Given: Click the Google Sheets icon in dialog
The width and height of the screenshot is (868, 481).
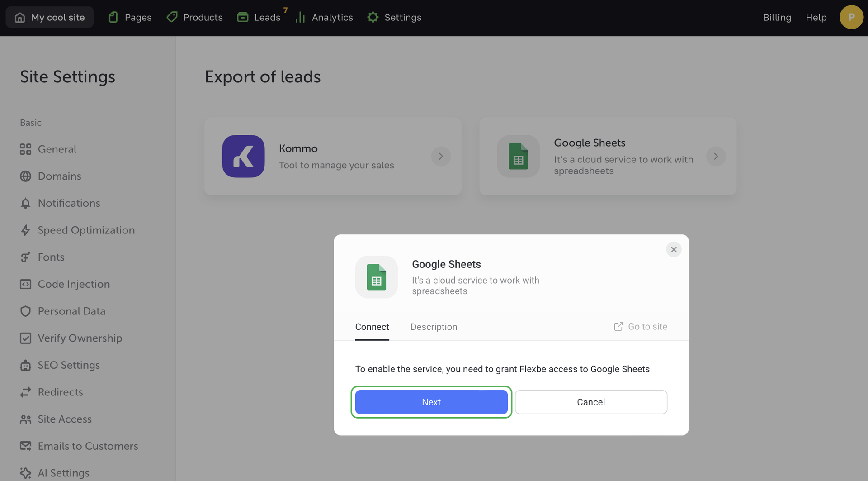Looking at the screenshot, I should (376, 277).
